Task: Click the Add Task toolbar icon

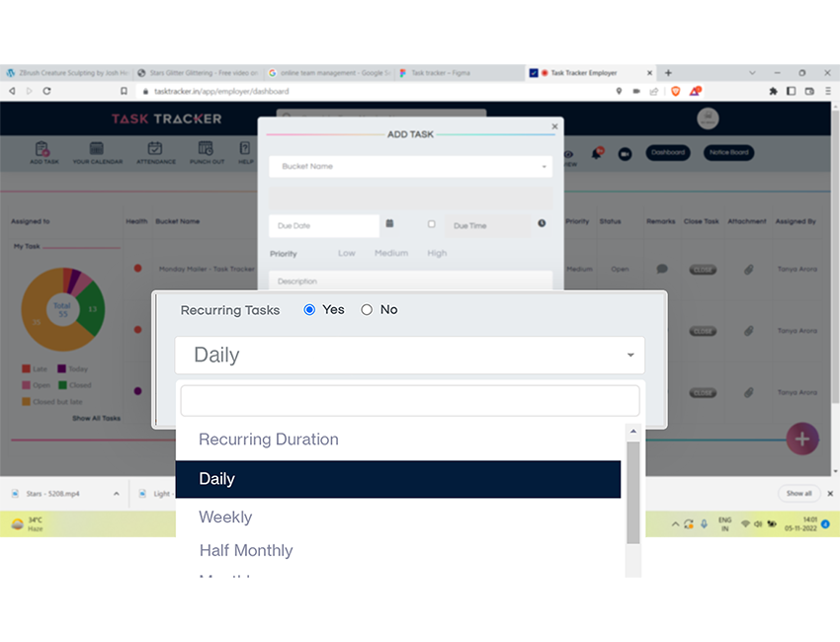Action: [x=44, y=151]
